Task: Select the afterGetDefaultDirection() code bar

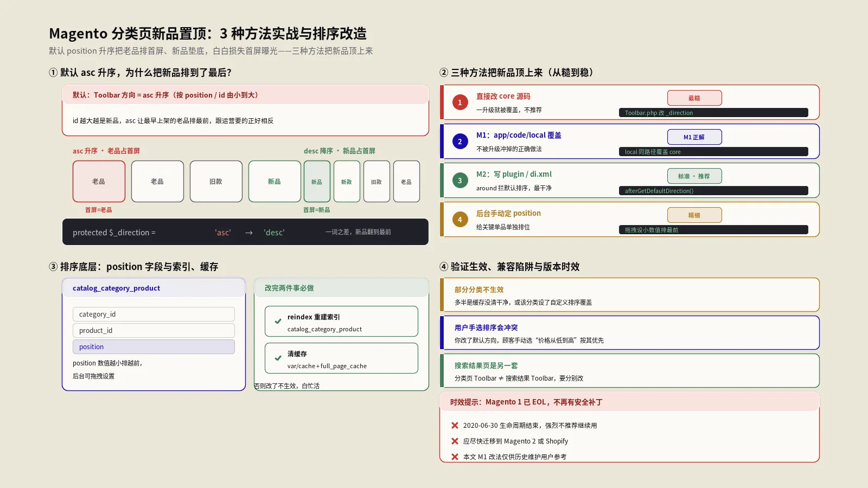Action: (x=713, y=191)
